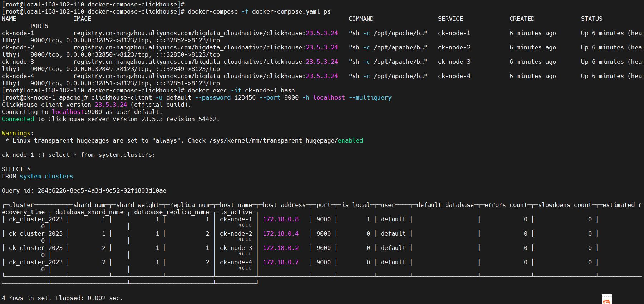Click the host address 172.18.0.4
The image size is (644, 304).
point(281,233)
